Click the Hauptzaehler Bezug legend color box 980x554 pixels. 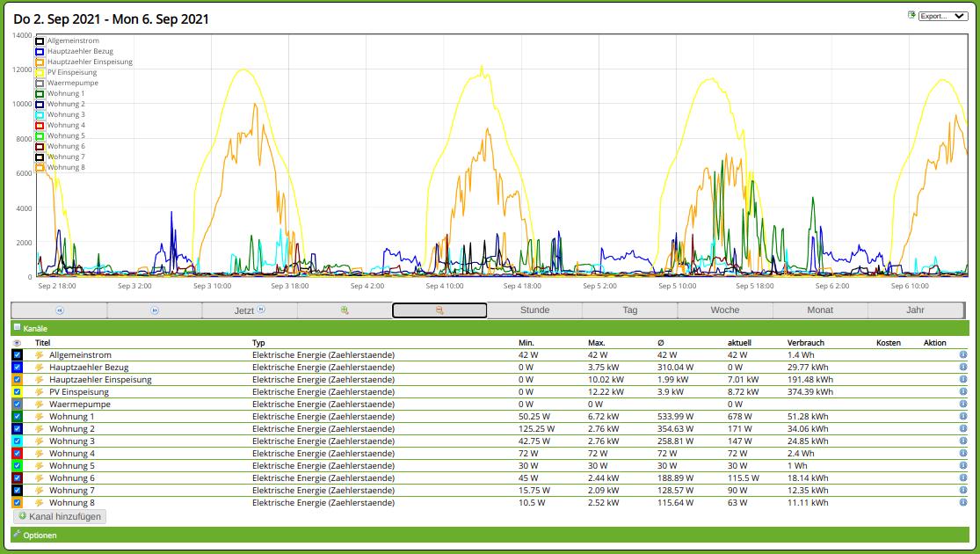point(40,51)
